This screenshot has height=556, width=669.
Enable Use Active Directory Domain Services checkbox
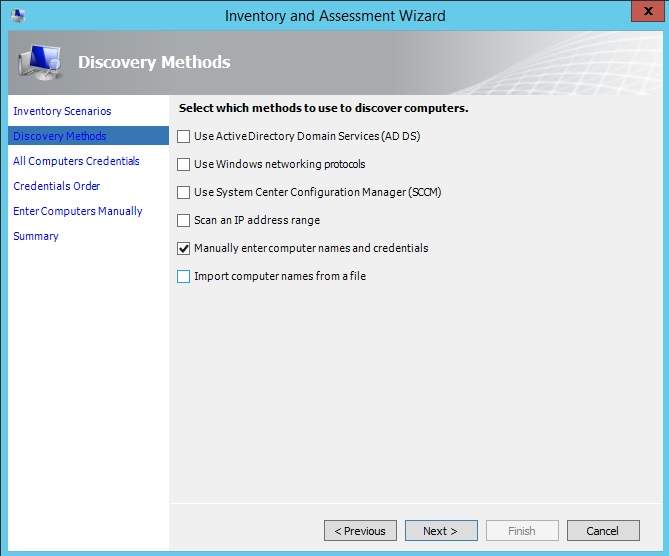(183, 136)
